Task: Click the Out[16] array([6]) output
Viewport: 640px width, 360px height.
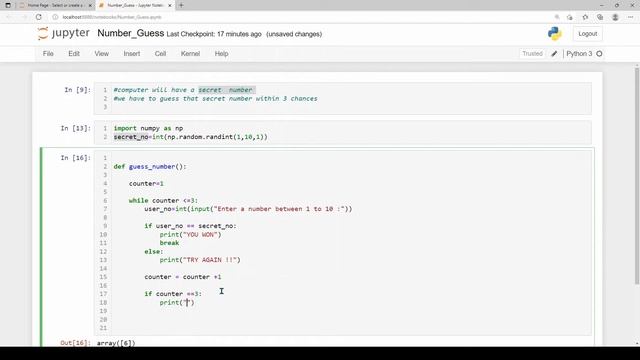Action: 116,343
